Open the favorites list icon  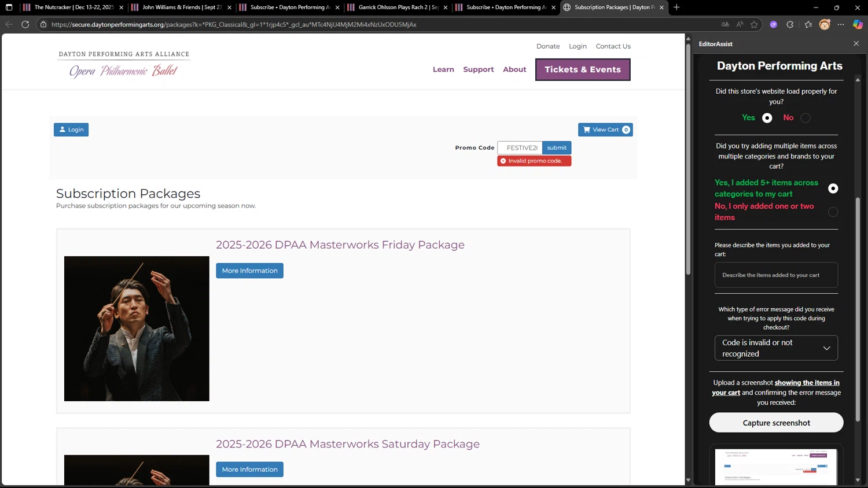808,24
